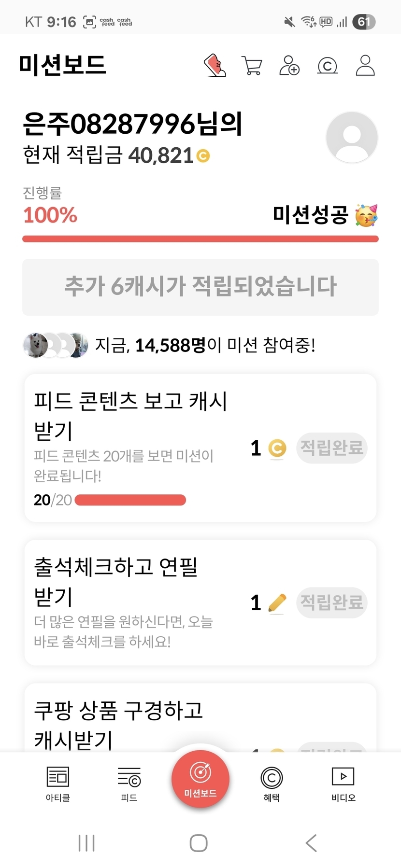Tap the coin icon beside 40,821
This screenshot has width=401, height=868.
click(203, 156)
